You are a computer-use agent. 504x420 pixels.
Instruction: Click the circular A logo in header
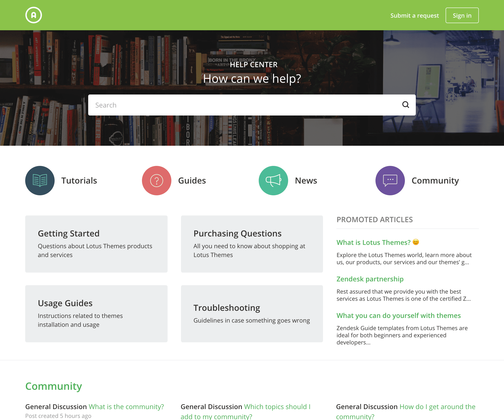click(34, 15)
